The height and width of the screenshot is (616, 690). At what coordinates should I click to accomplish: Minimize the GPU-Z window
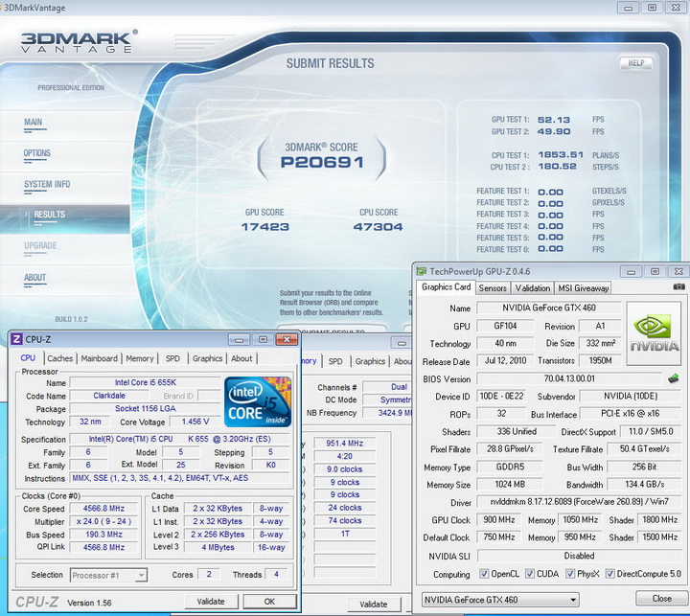631,271
